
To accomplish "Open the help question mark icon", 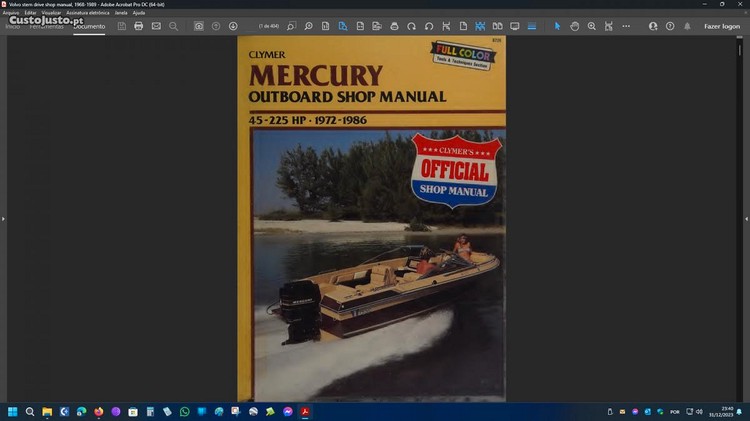I will 670,26.
